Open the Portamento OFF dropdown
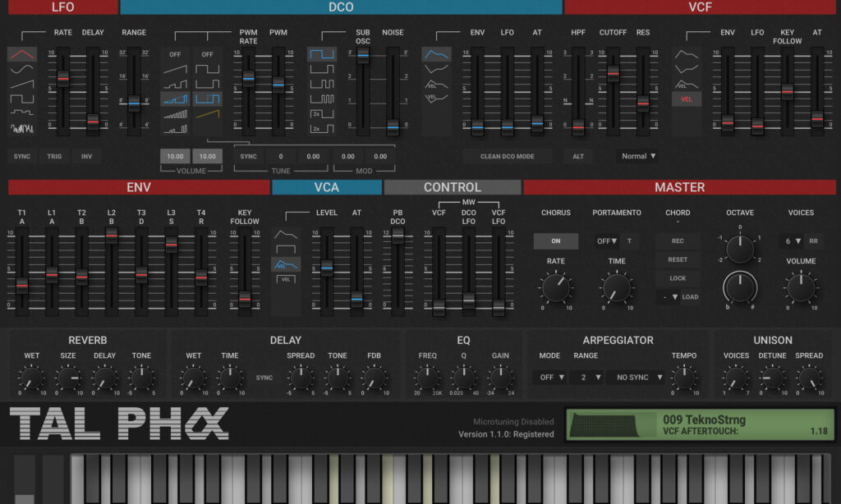 pyautogui.click(x=607, y=241)
